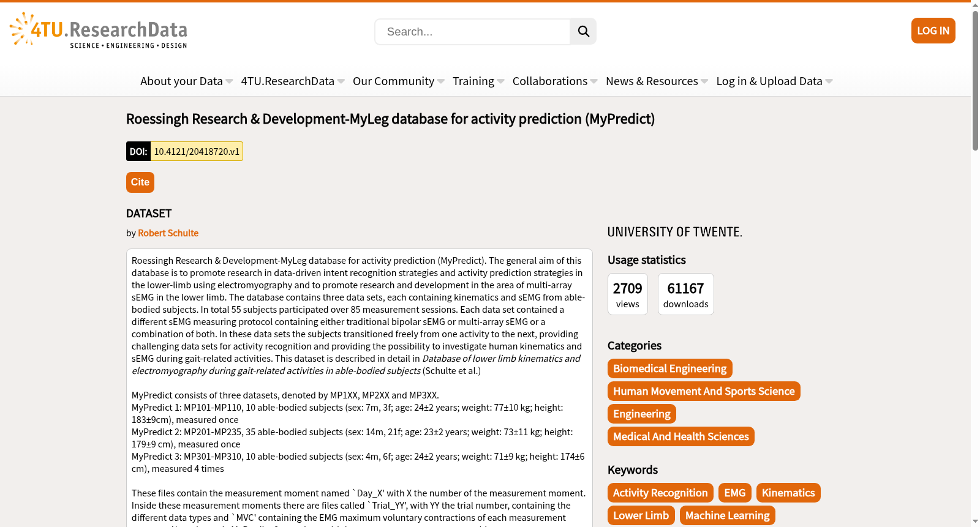980x527 pixels.
Task: Click the scrollbar up arrow
Action: [975, 4]
